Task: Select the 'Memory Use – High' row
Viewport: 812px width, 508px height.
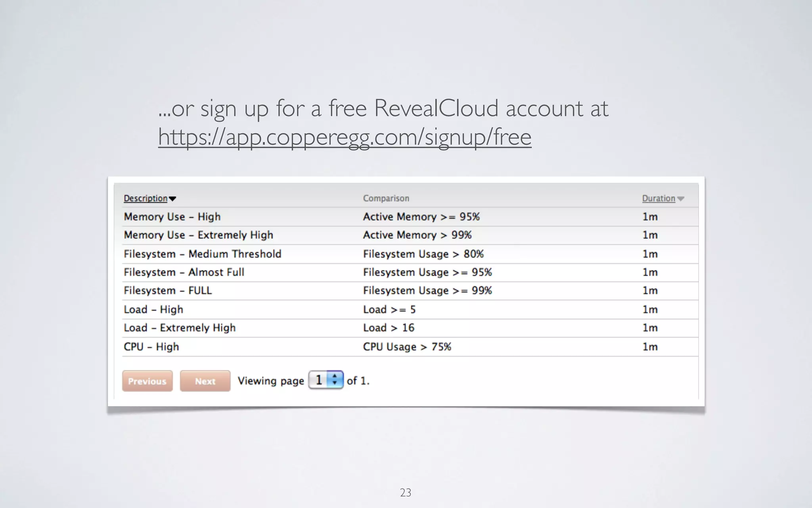Action: click(x=410, y=217)
